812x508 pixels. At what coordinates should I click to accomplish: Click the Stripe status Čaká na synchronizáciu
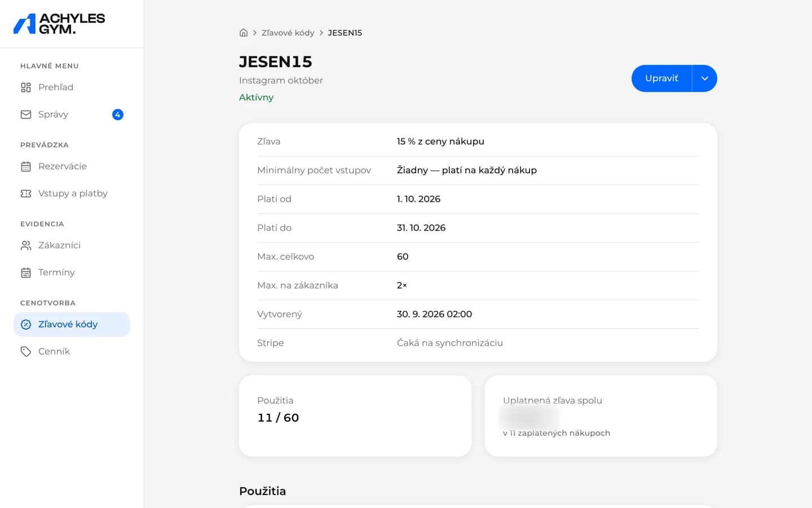[x=450, y=343]
